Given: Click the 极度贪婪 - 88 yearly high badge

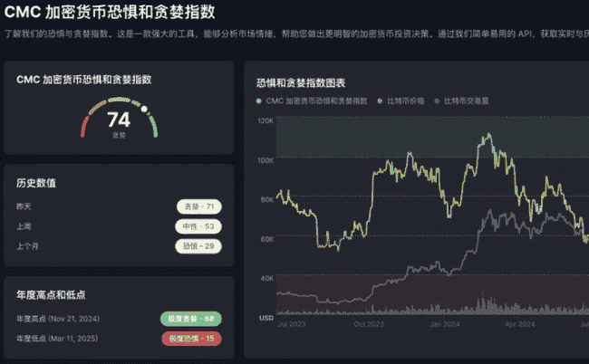Looking at the screenshot, I should [x=191, y=319].
